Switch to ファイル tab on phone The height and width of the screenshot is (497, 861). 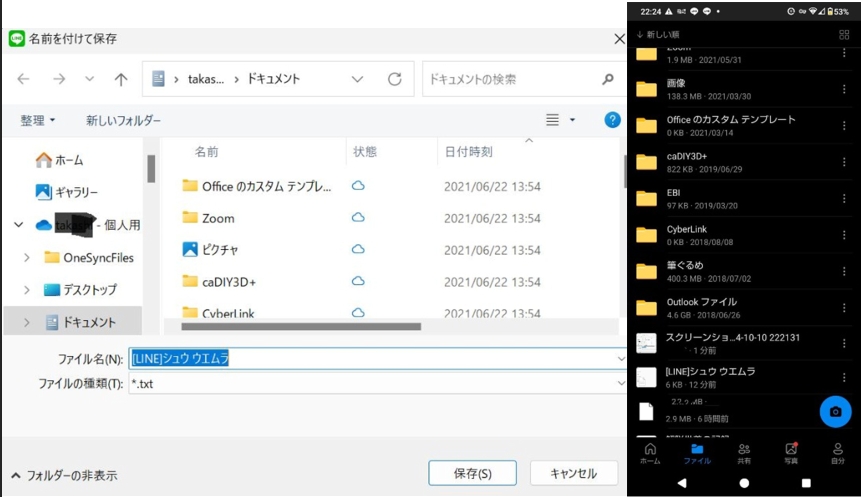(697, 454)
